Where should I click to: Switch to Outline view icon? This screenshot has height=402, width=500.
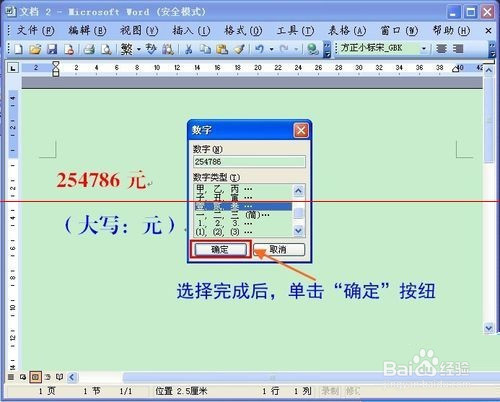[47, 377]
